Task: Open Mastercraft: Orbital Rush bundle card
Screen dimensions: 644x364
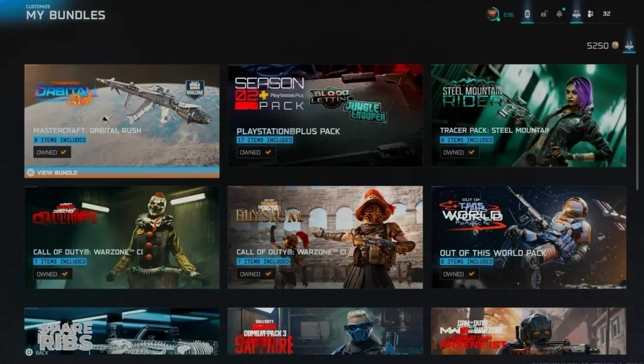Action: pyautogui.click(x=122, y=121)
